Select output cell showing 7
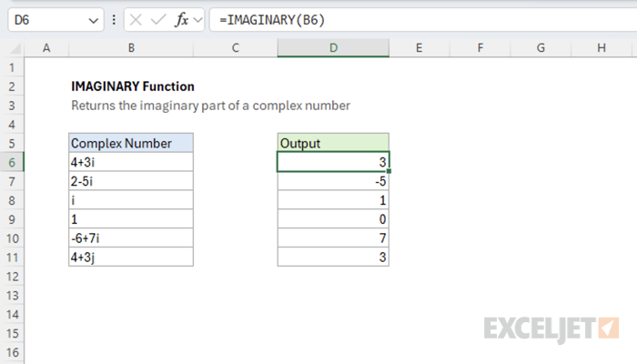This screenshot has height=364, width=637. 333,238
